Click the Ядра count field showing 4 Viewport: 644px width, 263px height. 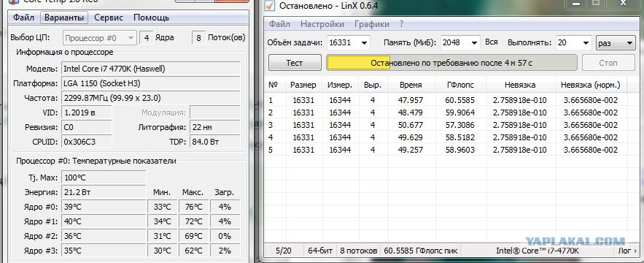[146, 38]
